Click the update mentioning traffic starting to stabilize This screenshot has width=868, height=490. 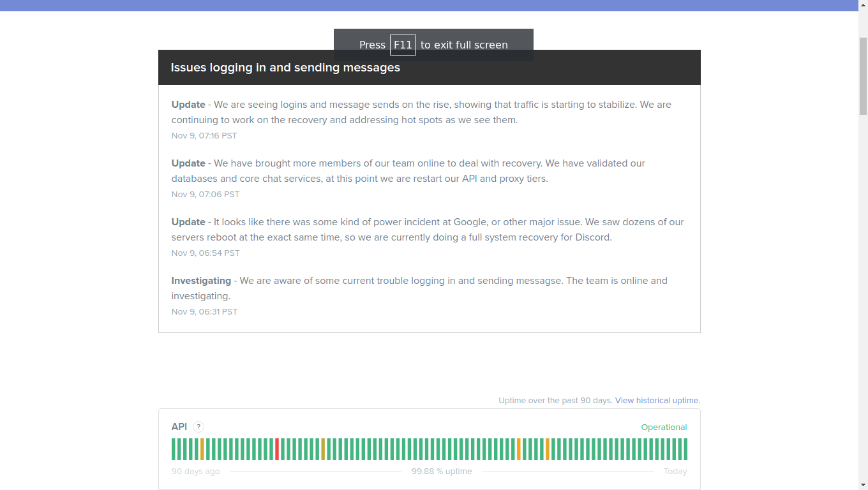click(x=421, y=112)
